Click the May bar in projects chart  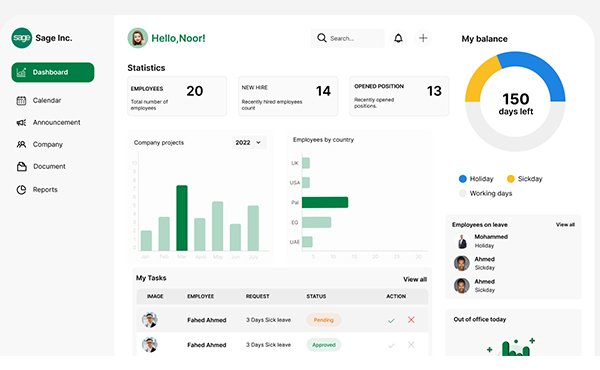click(217, 226)
